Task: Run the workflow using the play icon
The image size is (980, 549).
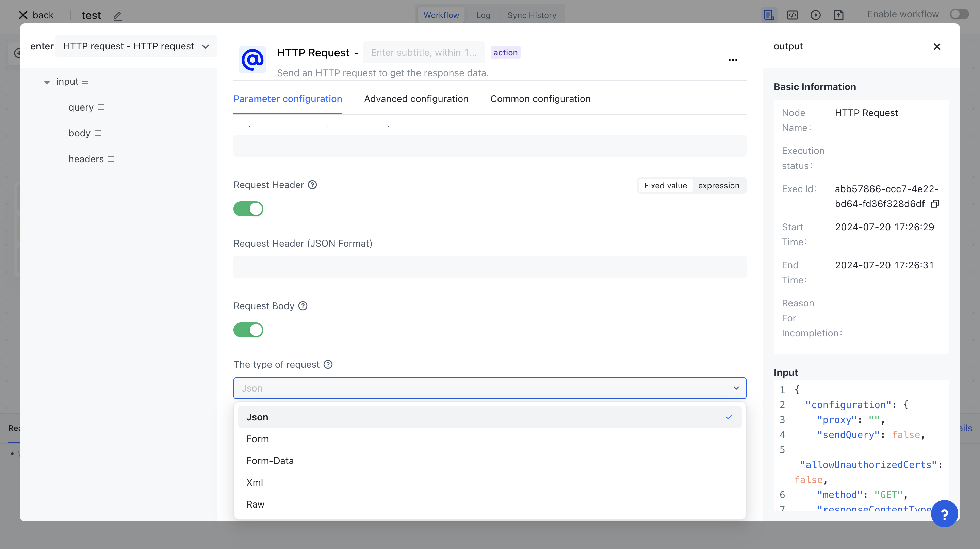Action: (x=816, y=15)
